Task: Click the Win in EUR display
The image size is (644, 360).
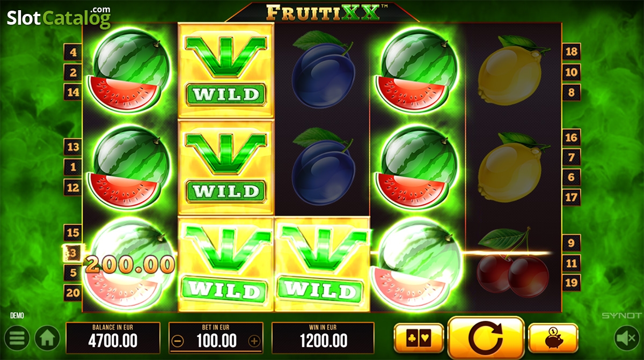Action: click(x=323, y=338)
